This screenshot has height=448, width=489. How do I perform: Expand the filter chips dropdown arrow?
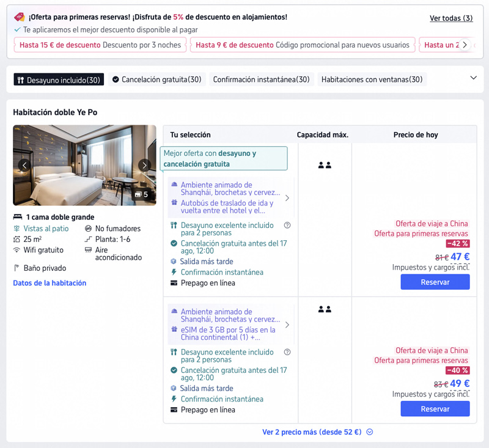click(473, 78)
